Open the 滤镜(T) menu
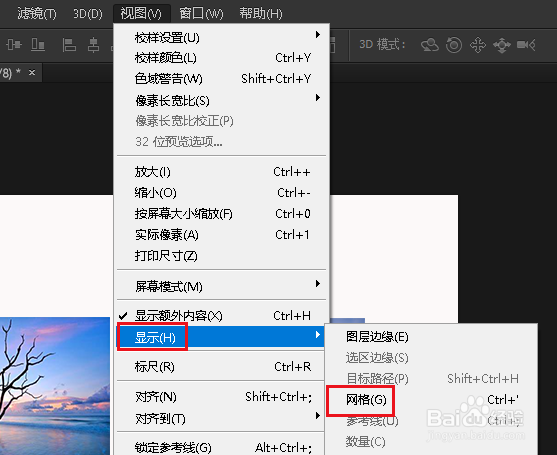Viewport: 557px width, 455px height. tap(37, 13)
